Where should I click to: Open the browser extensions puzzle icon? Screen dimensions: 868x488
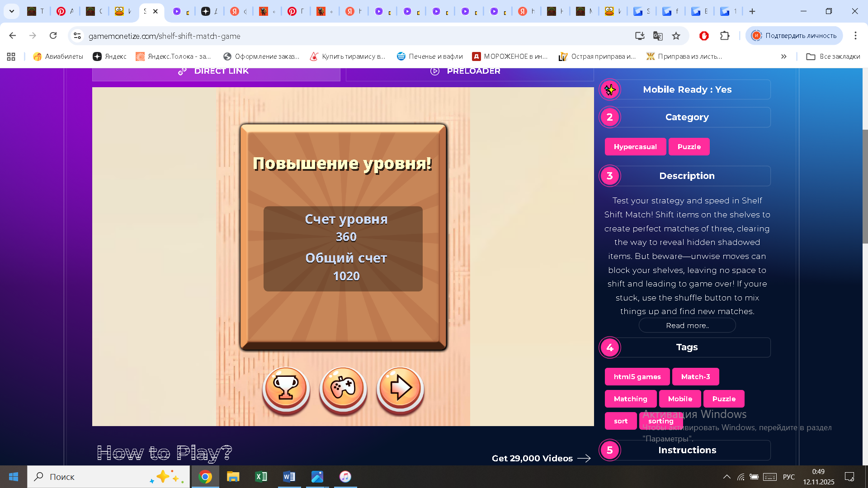(725, 36)
